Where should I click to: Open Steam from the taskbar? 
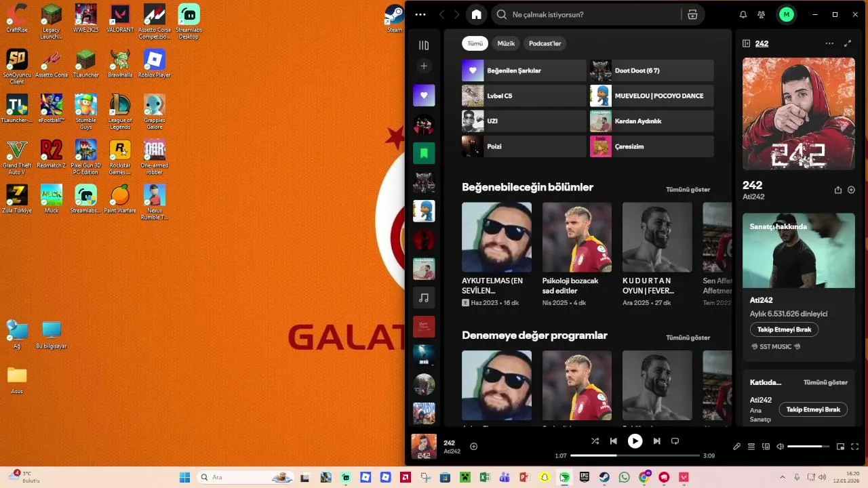click(604, 477)
